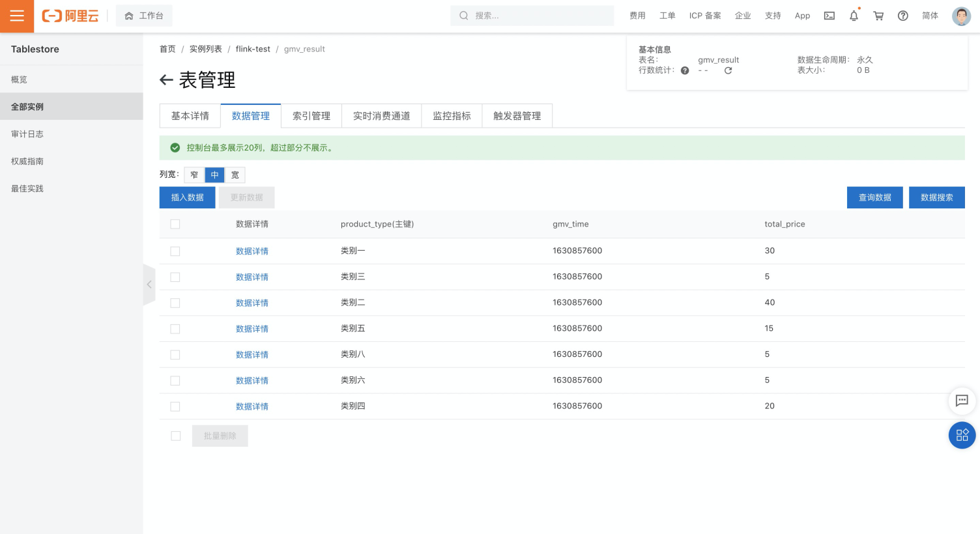Screen dimensions: 980x534
Task: Open 审计日志 in the sidebar
Action: [72, 134]
